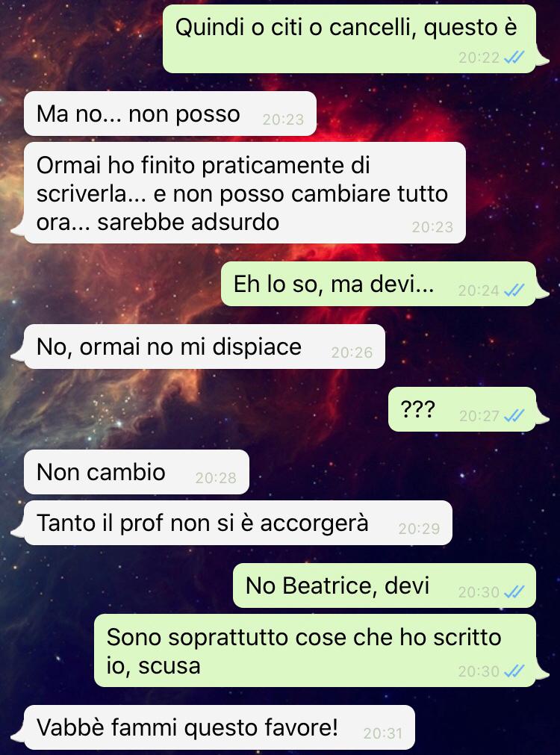This screenshot has width=560, height=755.
Task: Select 'Quindi o citi o cancelli' message bubble
Action: point(349,39)
